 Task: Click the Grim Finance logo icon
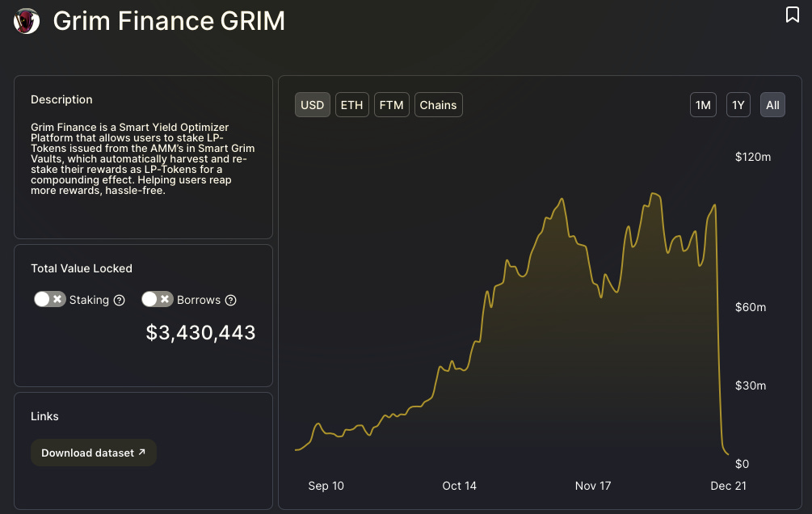27,21
